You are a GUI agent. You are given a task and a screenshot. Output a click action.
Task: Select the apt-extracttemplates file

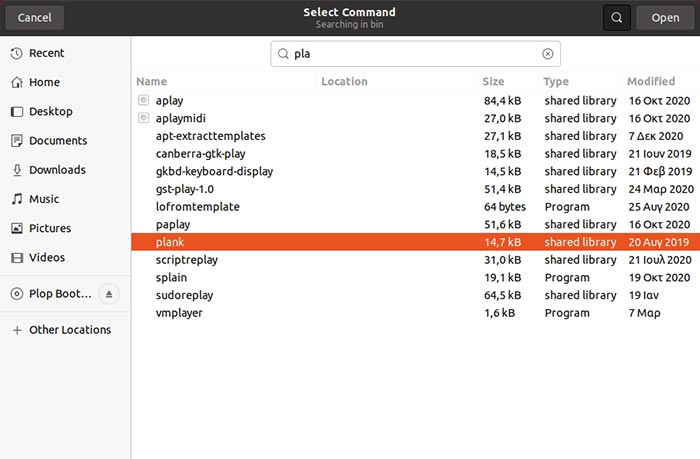[x=416, y=136]
